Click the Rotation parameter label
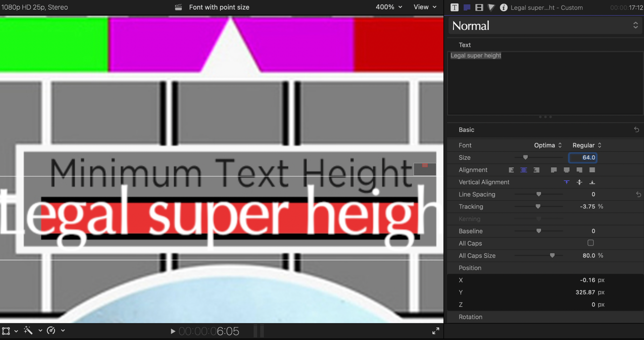The height and width of the screenshot is (340, 644). pos(470,317)
